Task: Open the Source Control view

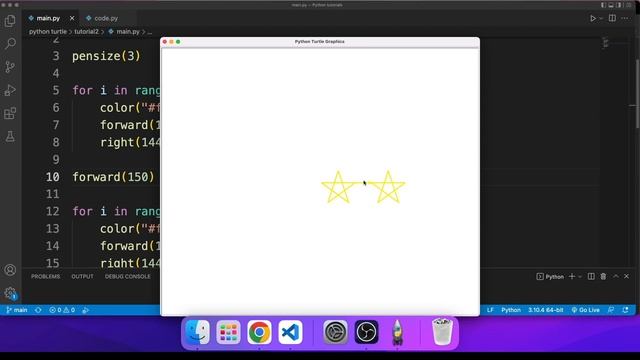Action: tap(10, 67)
